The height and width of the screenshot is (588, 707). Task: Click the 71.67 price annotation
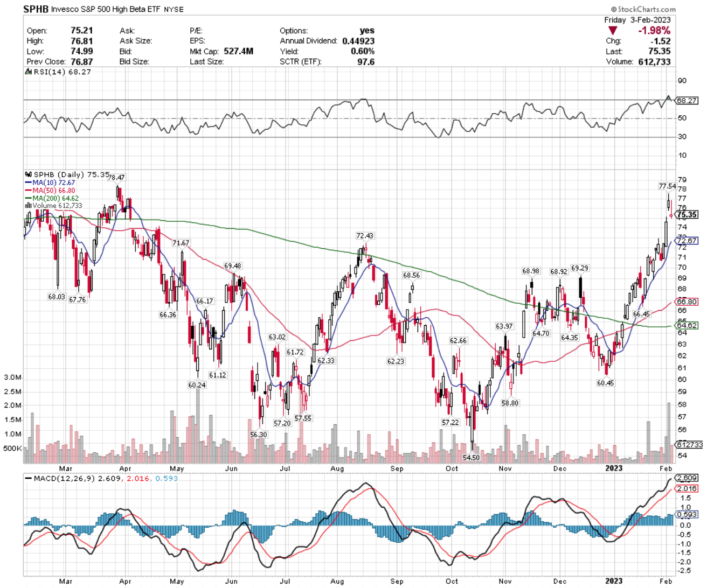coord(181,243)
